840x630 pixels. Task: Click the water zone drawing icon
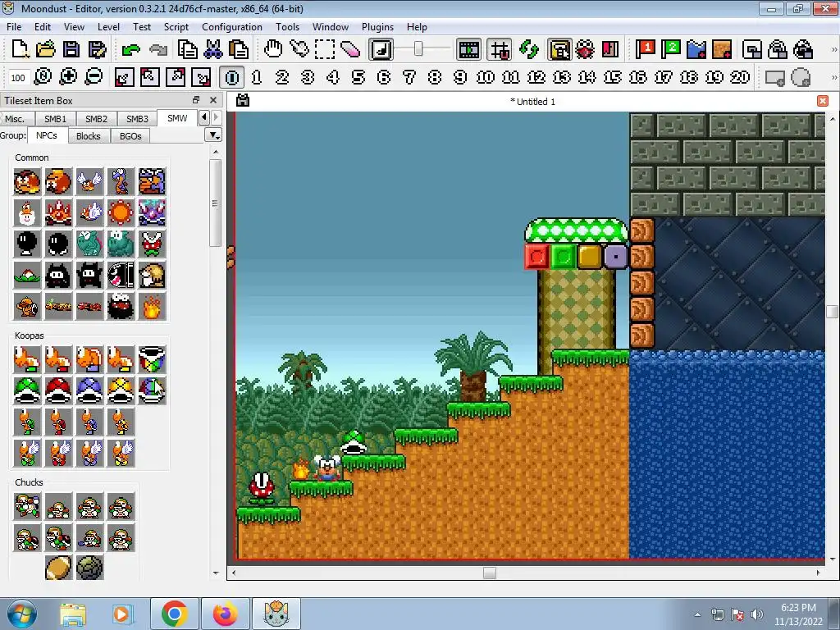pyautogui.click(x=696, y=49)
